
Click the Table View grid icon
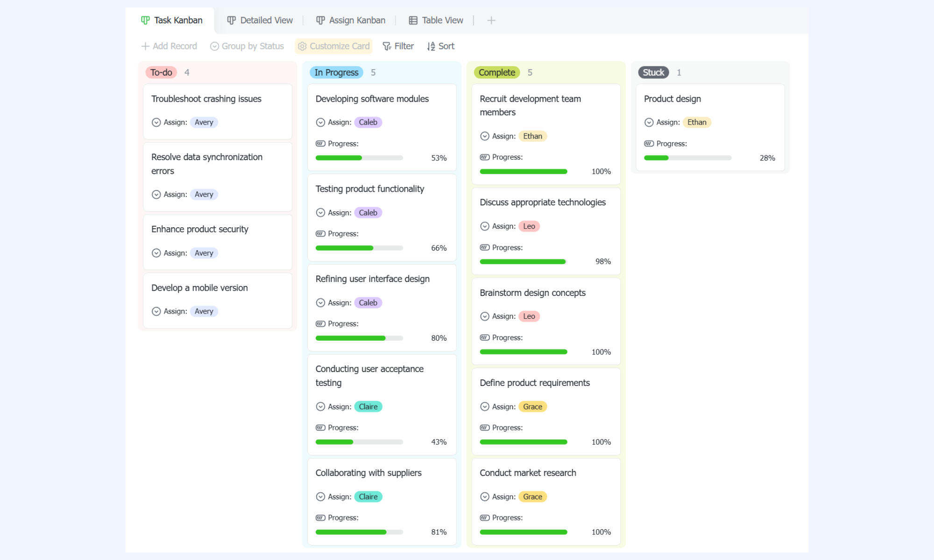coord(413,21)
